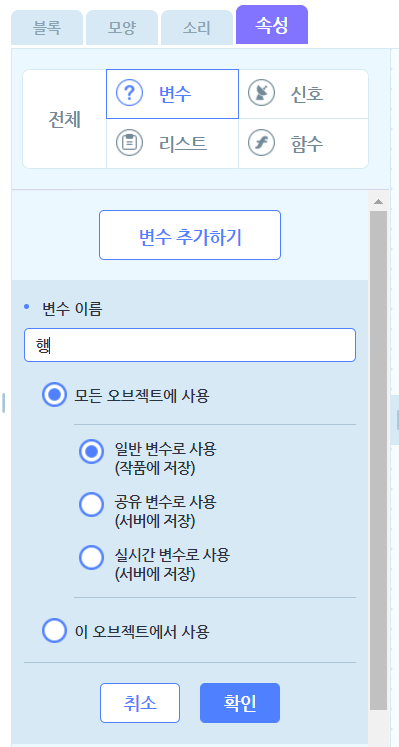399x747 pixels.
Task: Cancel with the 취소 button
Action: pyautogui.click(x=140, y=703)
